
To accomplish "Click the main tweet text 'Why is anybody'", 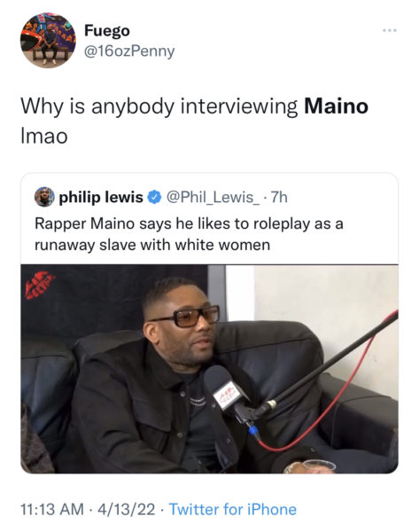I will pyautogui.click(x=97, y=107).
